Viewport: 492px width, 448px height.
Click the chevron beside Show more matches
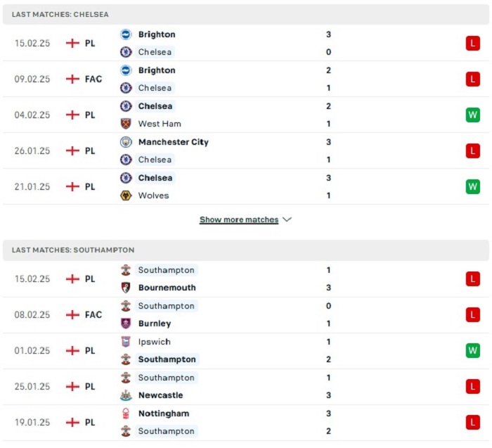[x=287, y=219]
